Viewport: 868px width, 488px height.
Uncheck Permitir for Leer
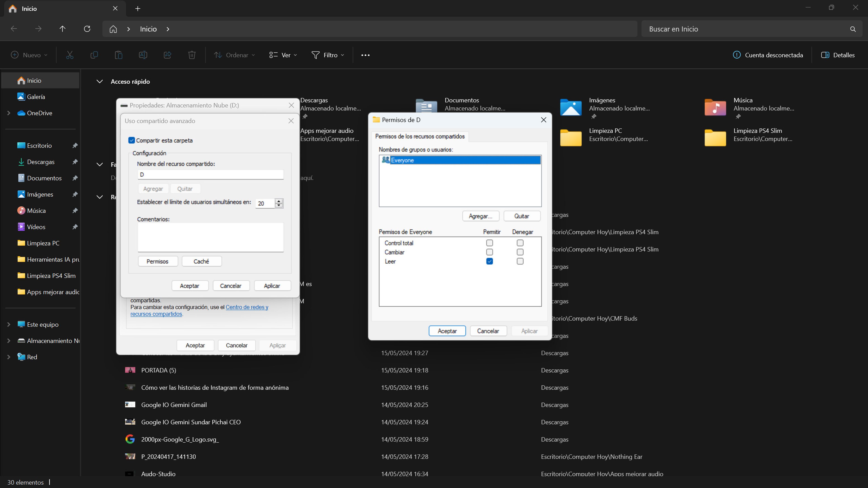click(x=490, y=261)
